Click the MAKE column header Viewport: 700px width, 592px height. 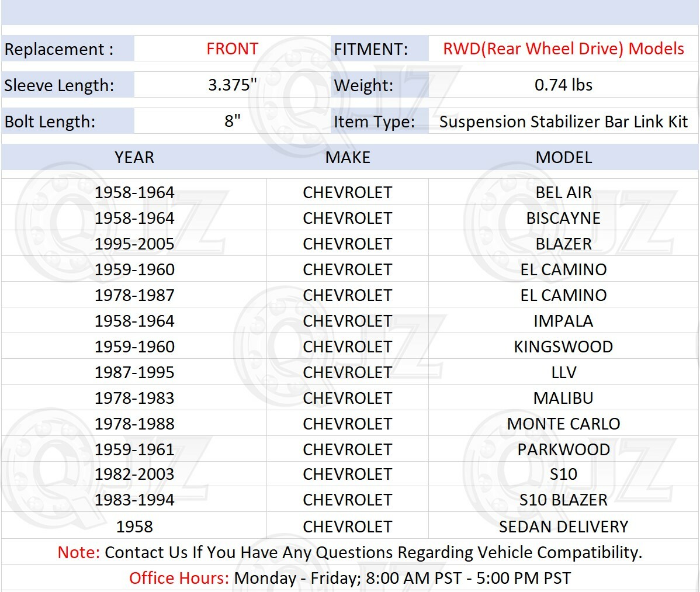[348, 157]
